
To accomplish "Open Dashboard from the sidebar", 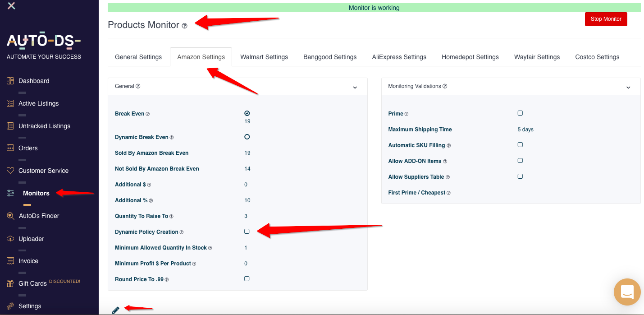I will click(34, 81).
